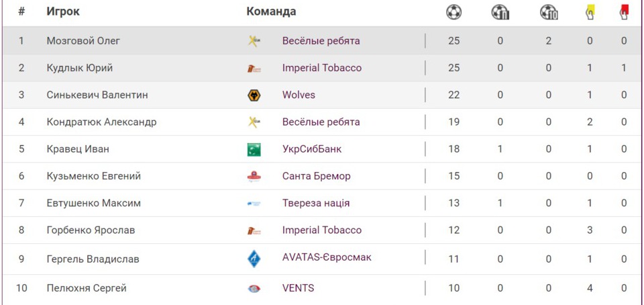The image size is (644, 305).
Task: Click the УкрСибБанк green team logo
Action: (x=254, y=149)
